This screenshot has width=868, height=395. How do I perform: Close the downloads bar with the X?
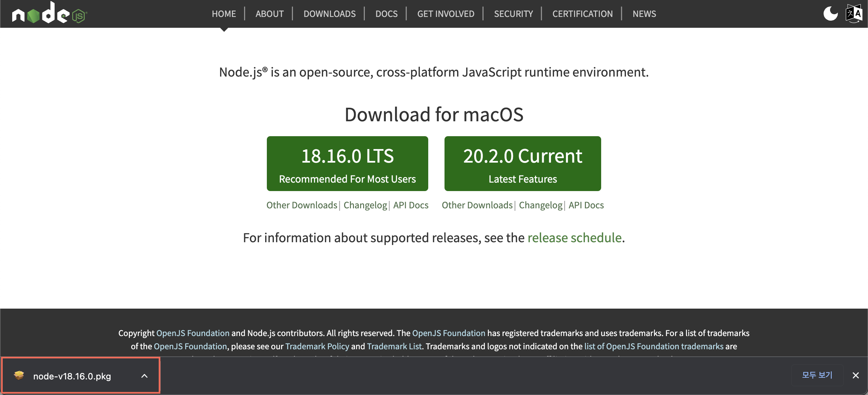[x=855, y=375]
